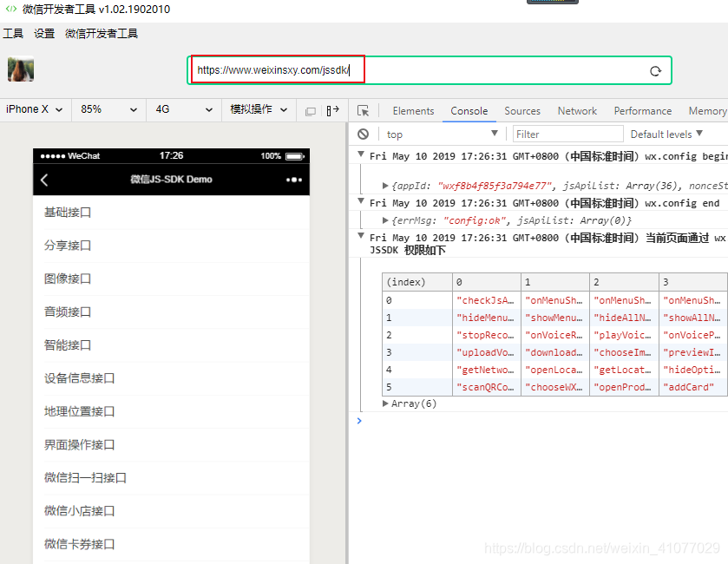The width and height of the screenshot is (728, 564).
Task: Collapse the wx.config begin log entry
Action: coord(361,154)
